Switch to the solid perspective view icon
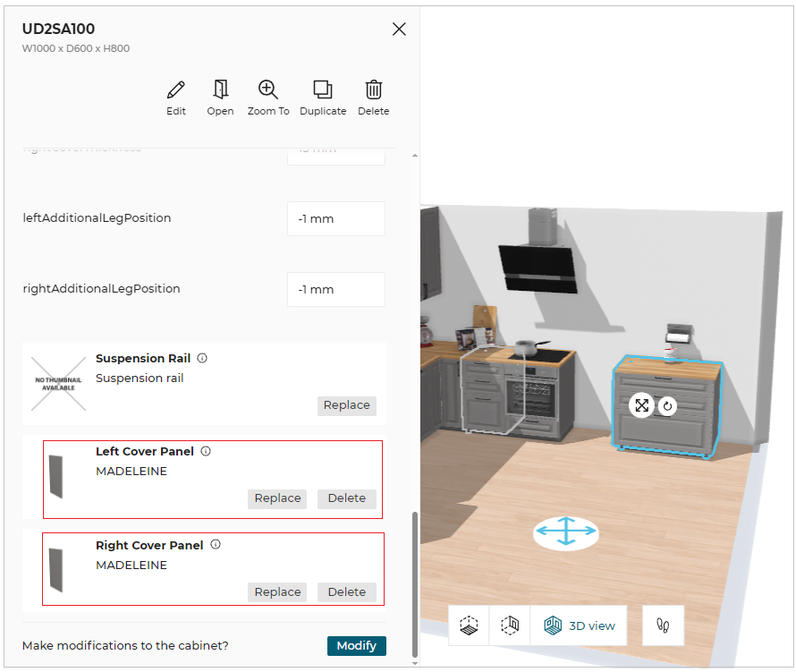 coord(469,625)
